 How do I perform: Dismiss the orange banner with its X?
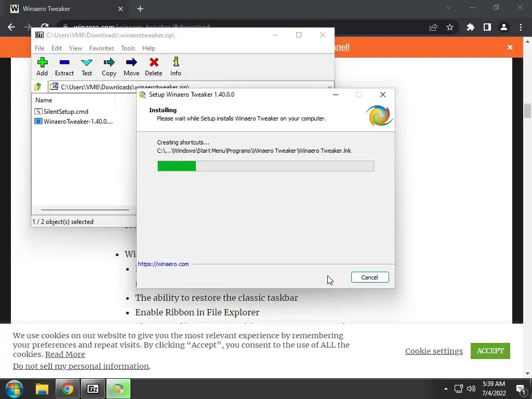click(x=510, y=47)
